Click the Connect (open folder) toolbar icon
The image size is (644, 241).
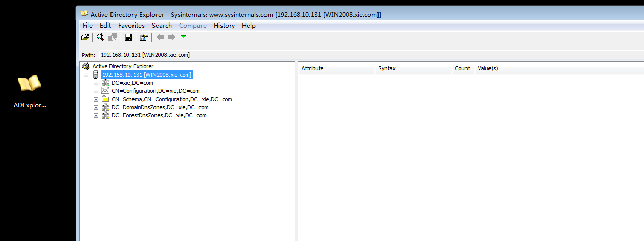(x=85, y=37)
